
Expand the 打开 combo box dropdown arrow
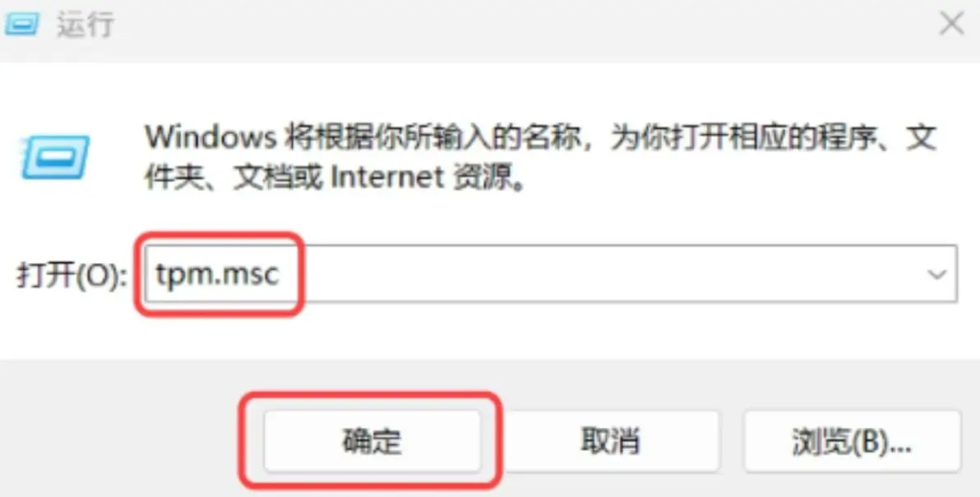point(936,274)
